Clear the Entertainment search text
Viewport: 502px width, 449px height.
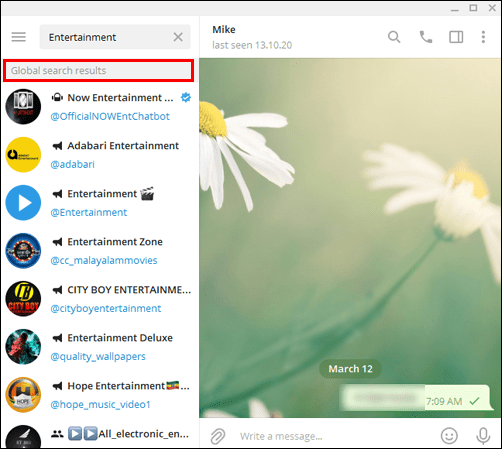[x=178, y=37]
